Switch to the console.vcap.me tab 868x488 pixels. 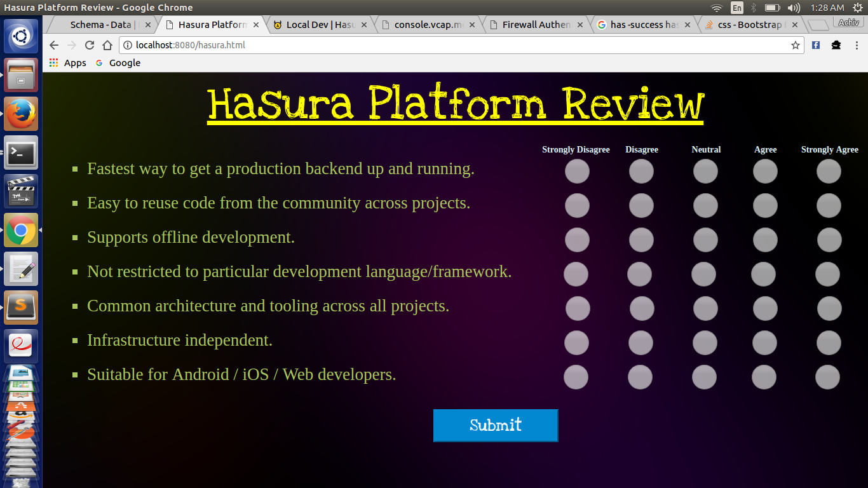pos(427,25)
